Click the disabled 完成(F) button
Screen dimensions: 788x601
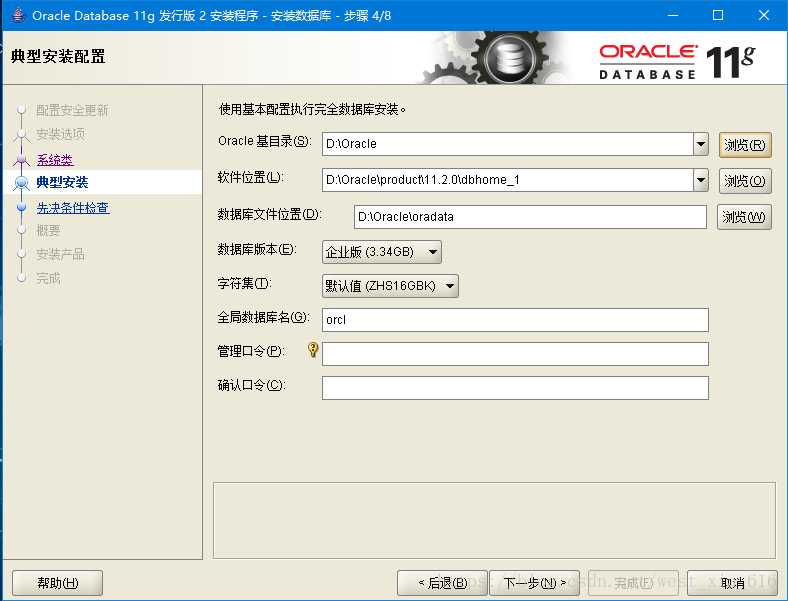click(x=633, y=583)
